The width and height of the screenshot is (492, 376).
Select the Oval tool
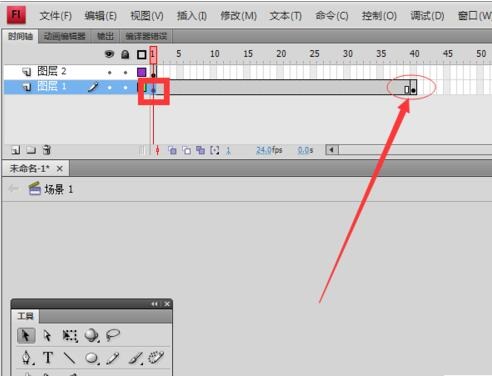pos(92,358)
